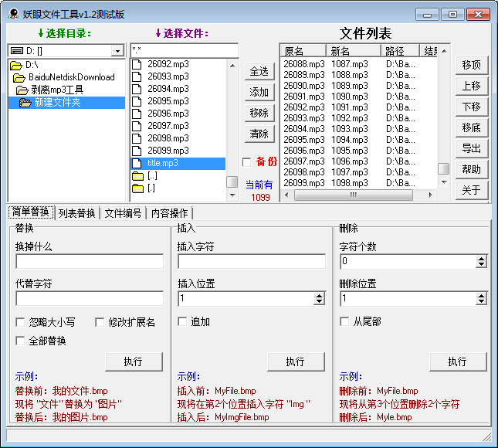The image size is (498, 448).
Task: Click the file filter field showing *.*
Action: pyautogui.click(x=185, y=50)
